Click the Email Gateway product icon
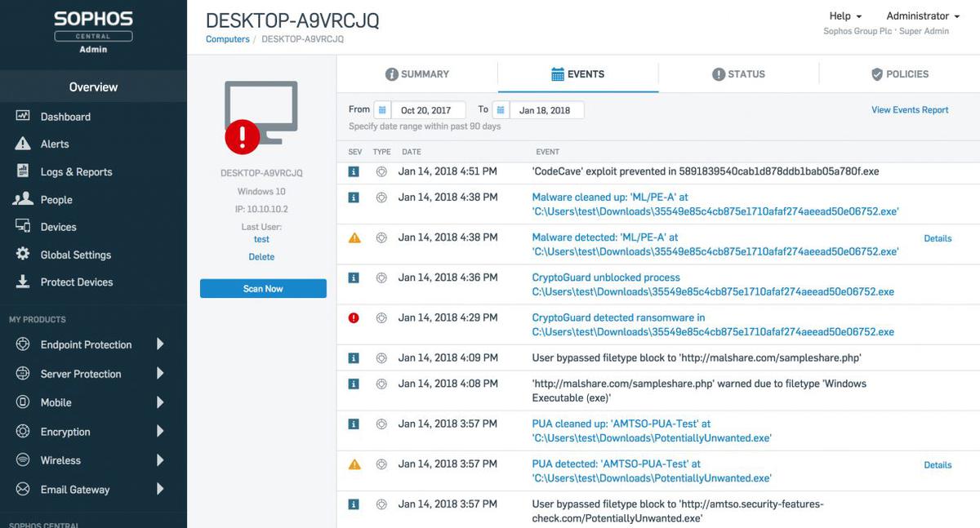This screenshot has height=528, width=980. tap(23, 489)
